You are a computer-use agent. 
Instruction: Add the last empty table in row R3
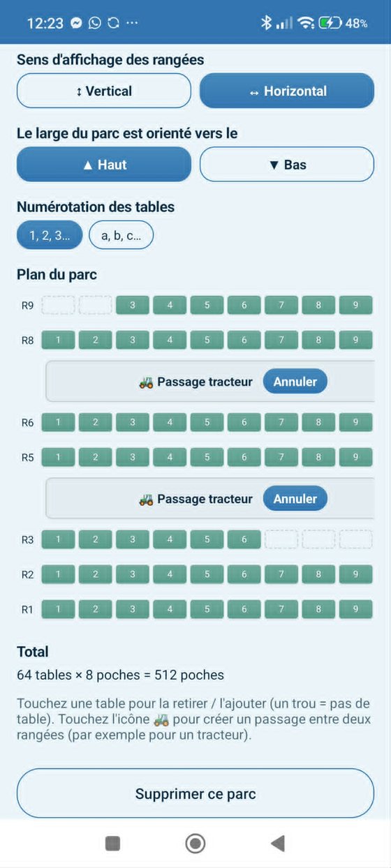(355, 539)
